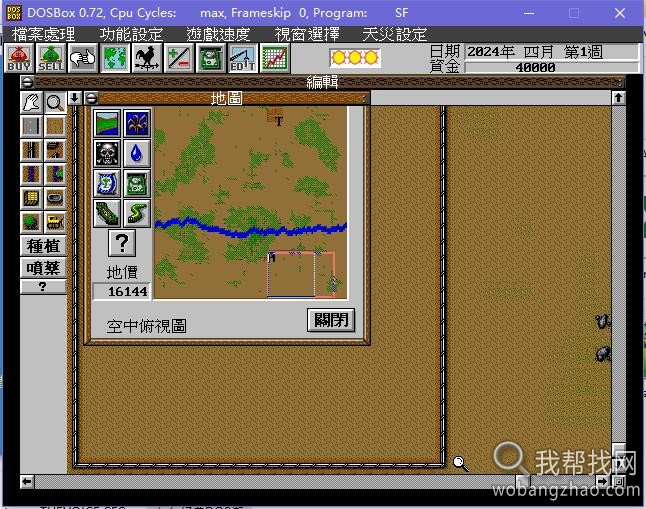Click the resize corner box of edit window
The image size is (646, 509).
coord(618,481)
